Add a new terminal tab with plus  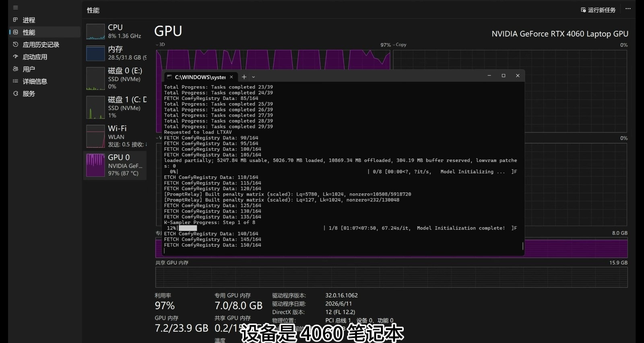point(244,77)
